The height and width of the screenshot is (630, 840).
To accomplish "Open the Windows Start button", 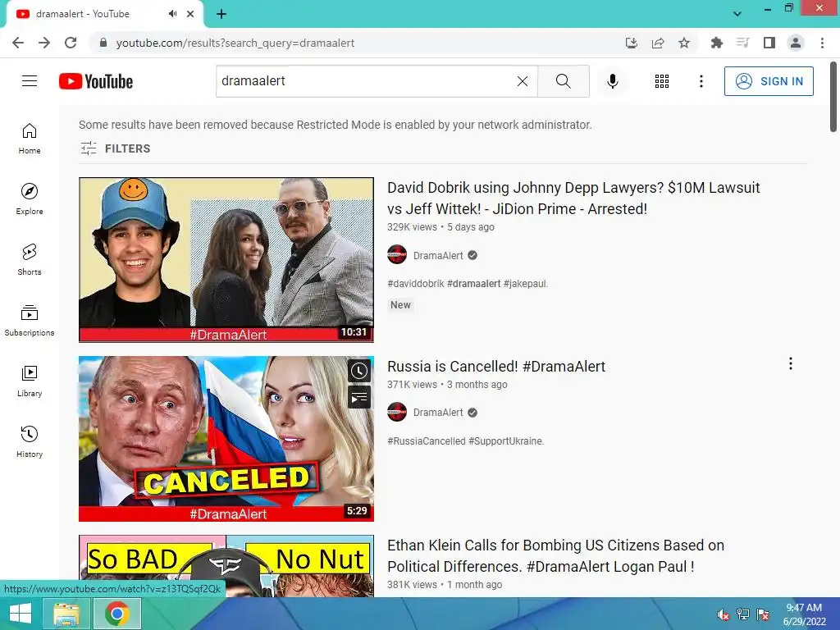I will [x=21, y=614].
